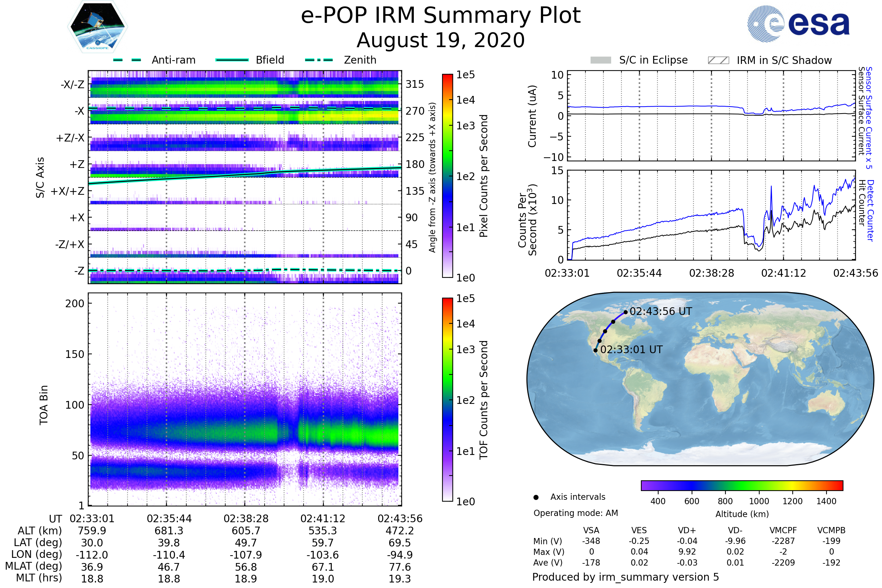Image resolution: width=882 pixels, height=588 pixels.
Task: Click the e-POP IRM Summary Plot title
Action: (441, 16)
